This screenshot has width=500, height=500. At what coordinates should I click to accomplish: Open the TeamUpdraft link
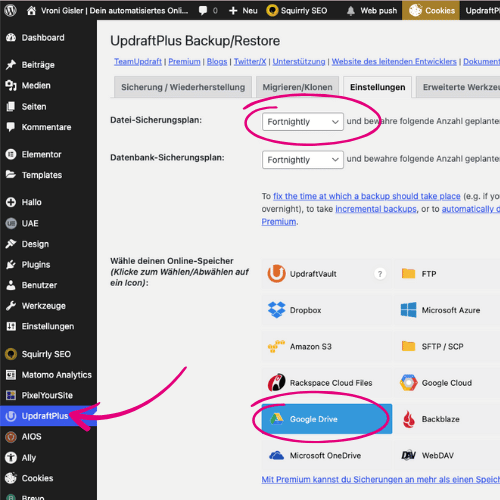point(138,62)
